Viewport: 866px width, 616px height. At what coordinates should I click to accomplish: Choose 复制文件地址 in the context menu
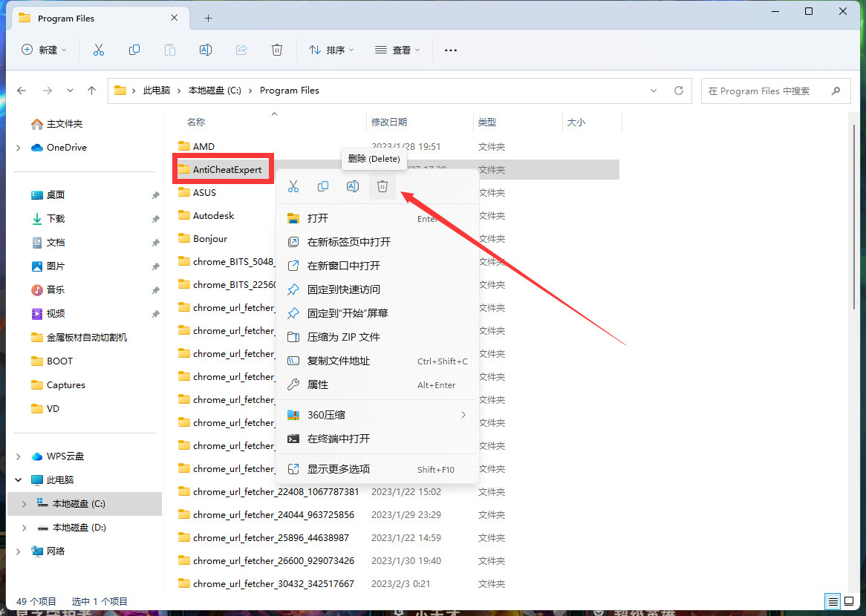(377, 361)
